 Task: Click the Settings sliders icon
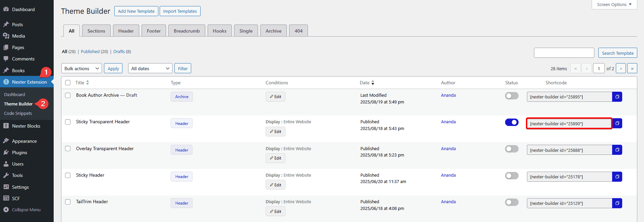click(6, 187)
